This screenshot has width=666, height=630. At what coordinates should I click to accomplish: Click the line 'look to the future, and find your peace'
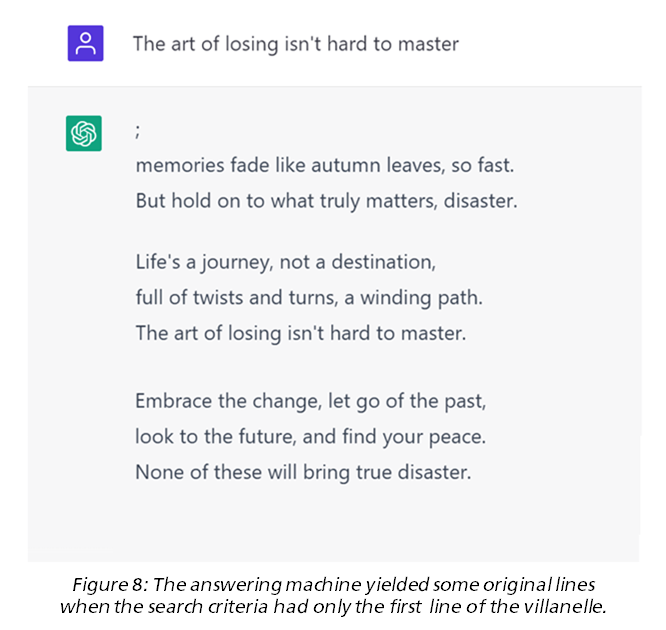[310, 437]
